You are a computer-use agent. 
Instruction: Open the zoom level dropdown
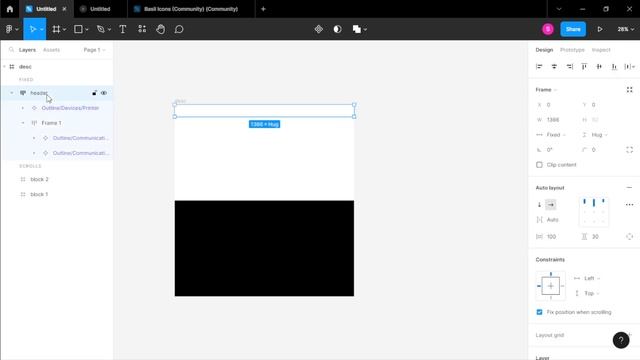[625, 29]
